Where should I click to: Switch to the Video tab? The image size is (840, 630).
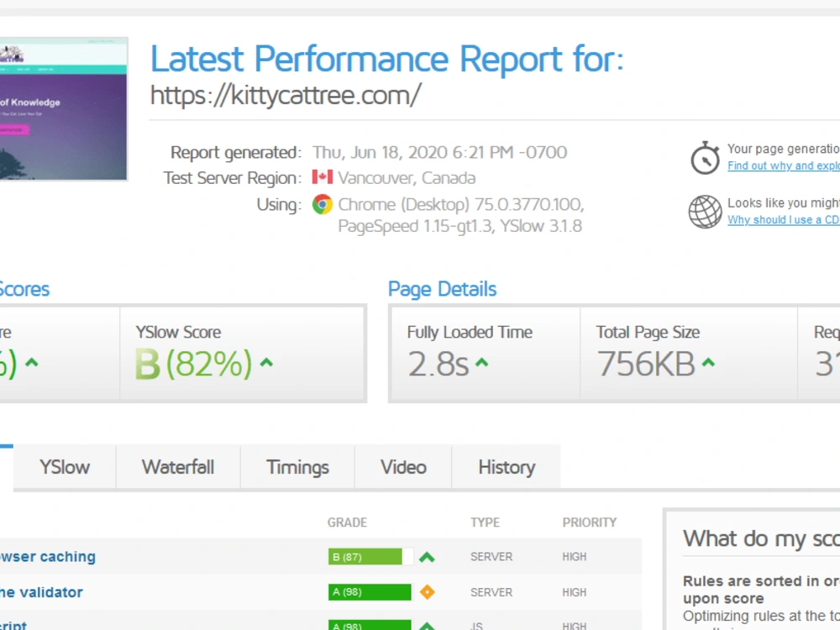pos(403,467)
